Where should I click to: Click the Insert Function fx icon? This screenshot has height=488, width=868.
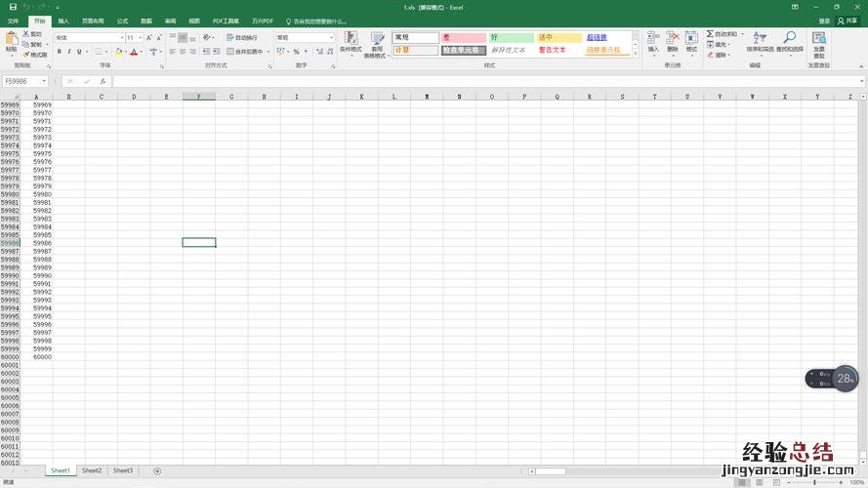(x=103, y=81)
